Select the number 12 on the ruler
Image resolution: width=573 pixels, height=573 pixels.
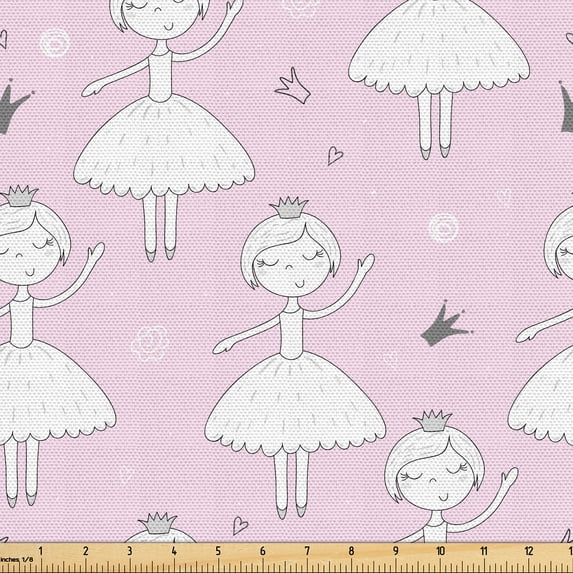(x=529, y=551)
